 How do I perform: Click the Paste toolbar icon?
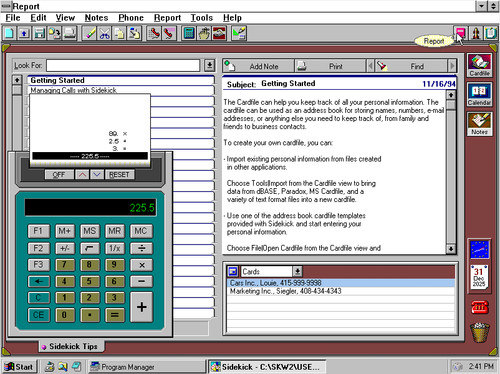point(134,33)
